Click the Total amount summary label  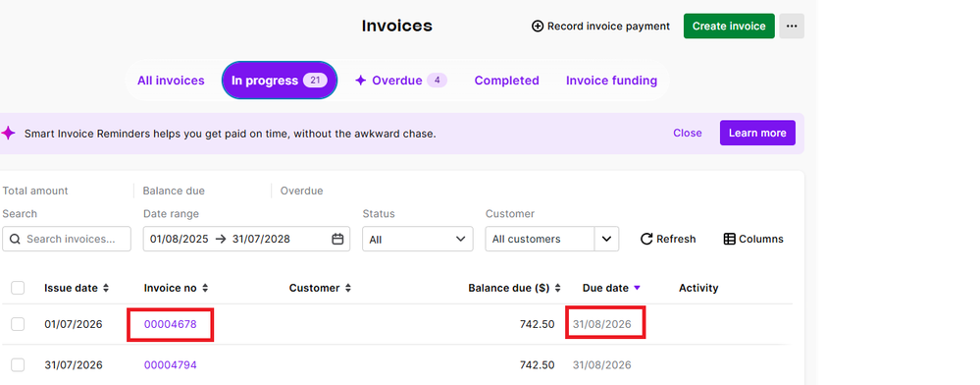point(35,191)
